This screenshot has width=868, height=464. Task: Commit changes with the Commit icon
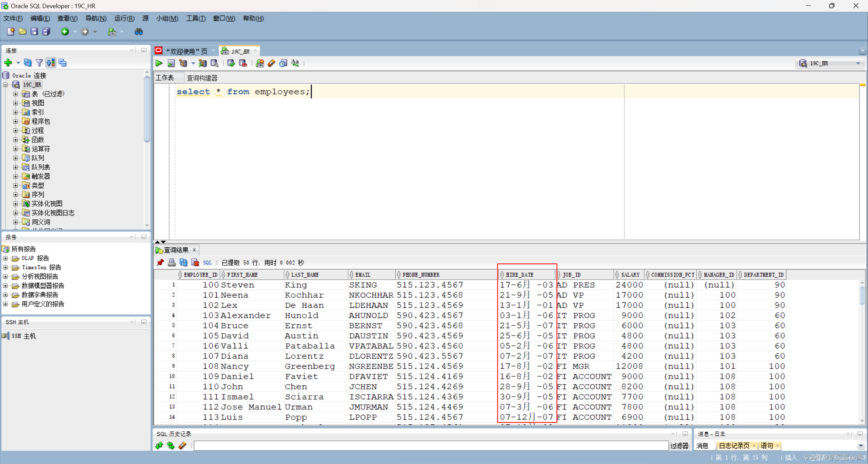click(x=231, y=63)
